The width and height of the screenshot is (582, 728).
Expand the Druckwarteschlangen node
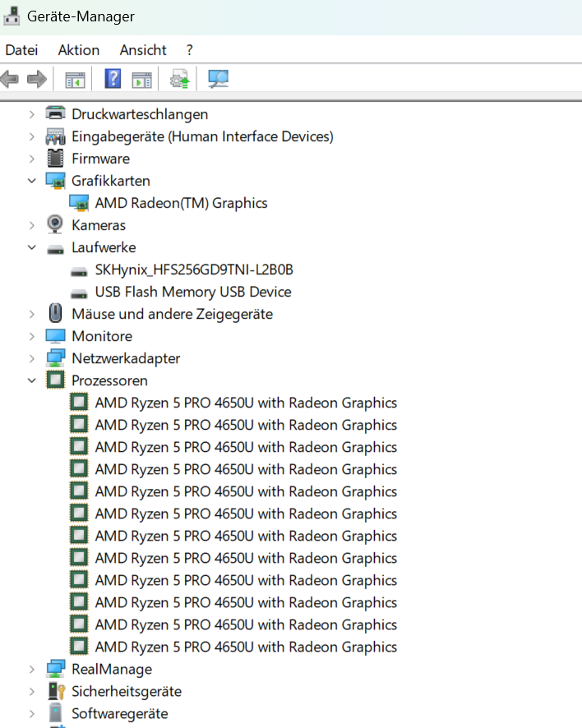click(31, 114)
